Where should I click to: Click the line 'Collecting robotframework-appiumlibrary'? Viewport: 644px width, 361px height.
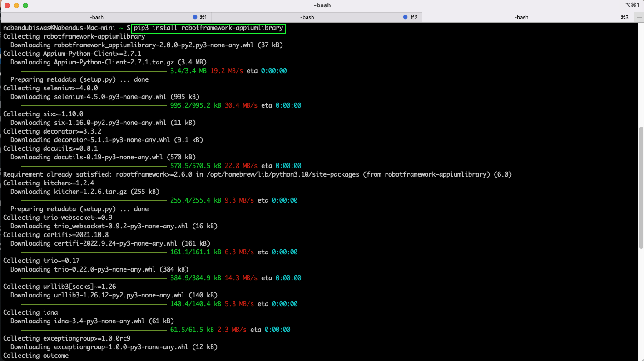tap(74, 36)
